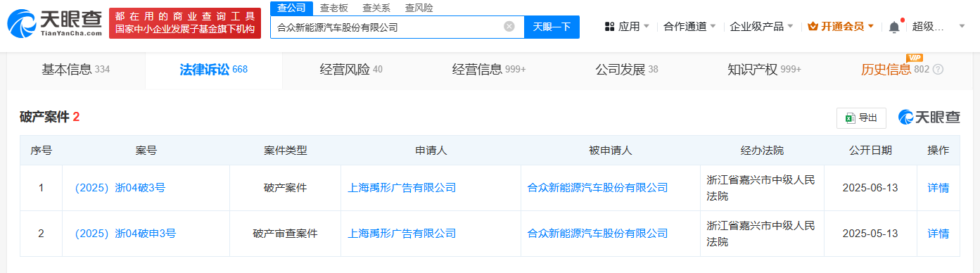Open the 公司发展 tab
The image size is (980, 273).
627,70
